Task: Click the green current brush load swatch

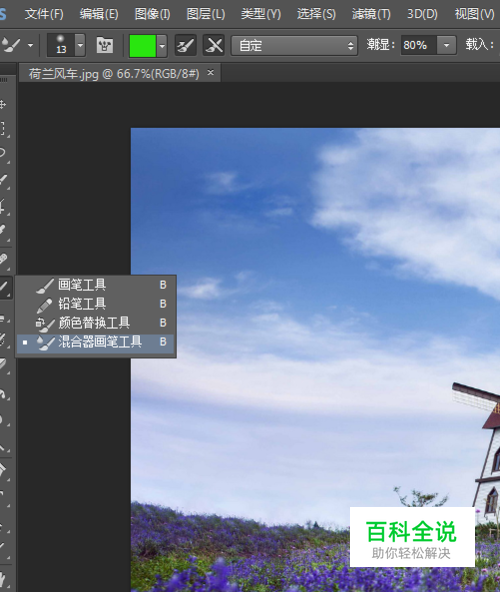Action: coord(142,46)
